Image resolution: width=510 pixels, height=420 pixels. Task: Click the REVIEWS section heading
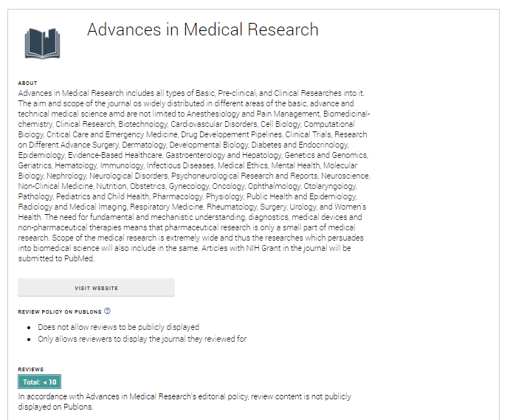coord(31,369)
